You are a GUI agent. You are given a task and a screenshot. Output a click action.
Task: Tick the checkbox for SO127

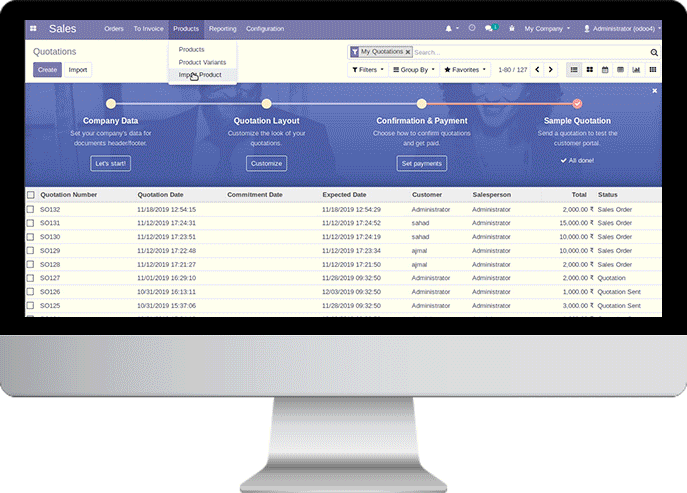(x=30, y=278)
